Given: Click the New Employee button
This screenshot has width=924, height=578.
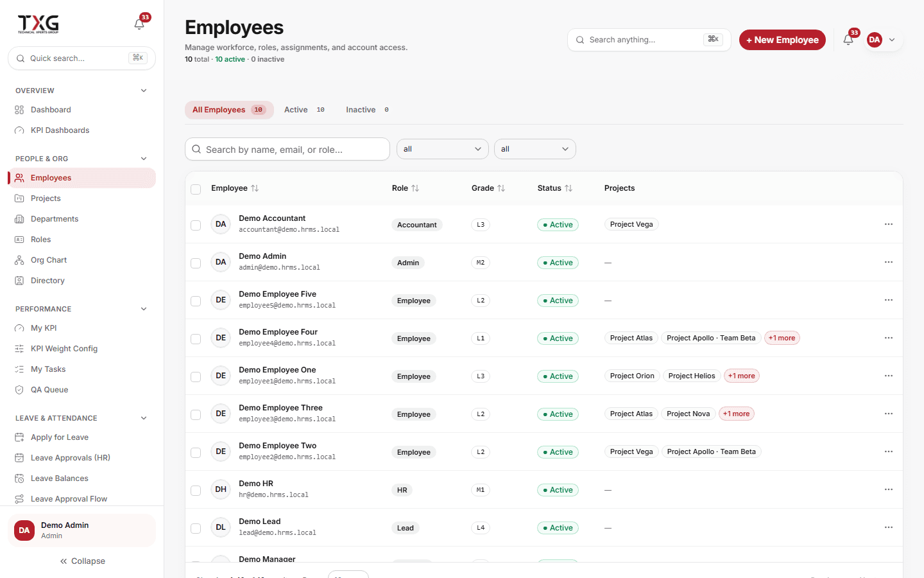Looking at the screenshot, I should 782,40.
